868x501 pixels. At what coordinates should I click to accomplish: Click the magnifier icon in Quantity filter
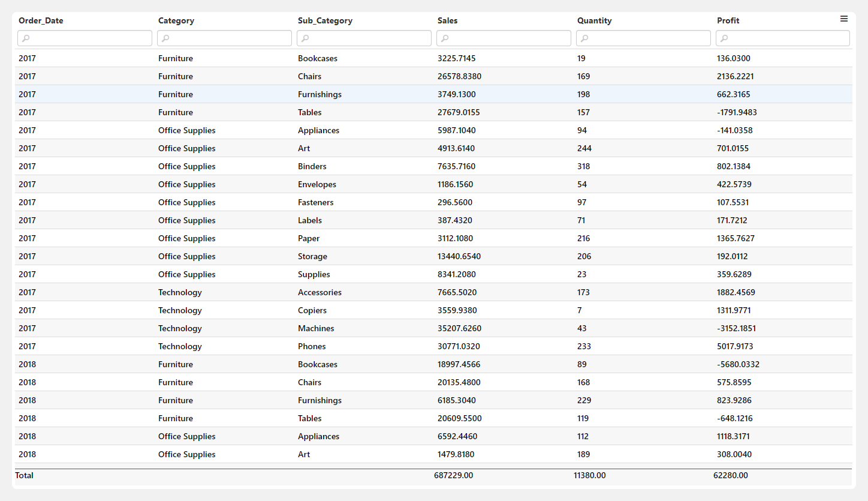(x=584, y=38)
